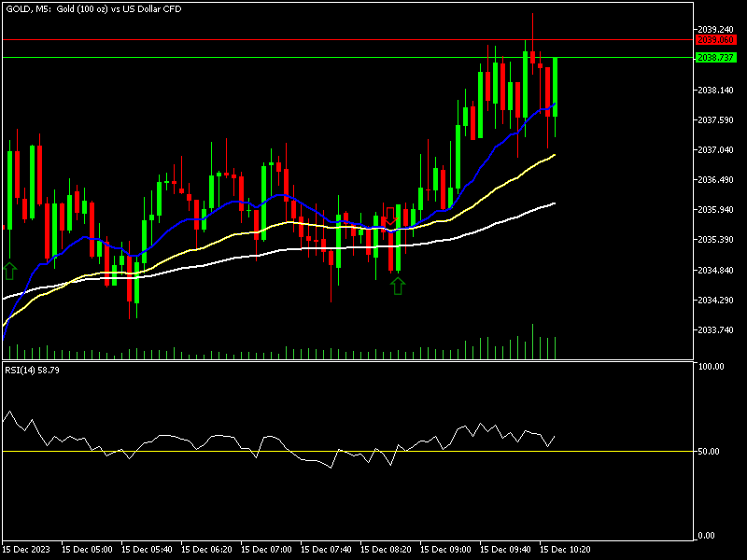The width and height of the screenshot is (747, 560).
Task: Click the 2037.040 price scale label
Action: 714,149
